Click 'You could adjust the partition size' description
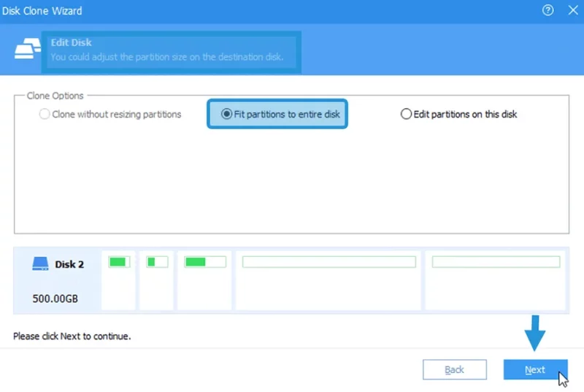The width and height of the screenshot is (584, 392). 167,57
